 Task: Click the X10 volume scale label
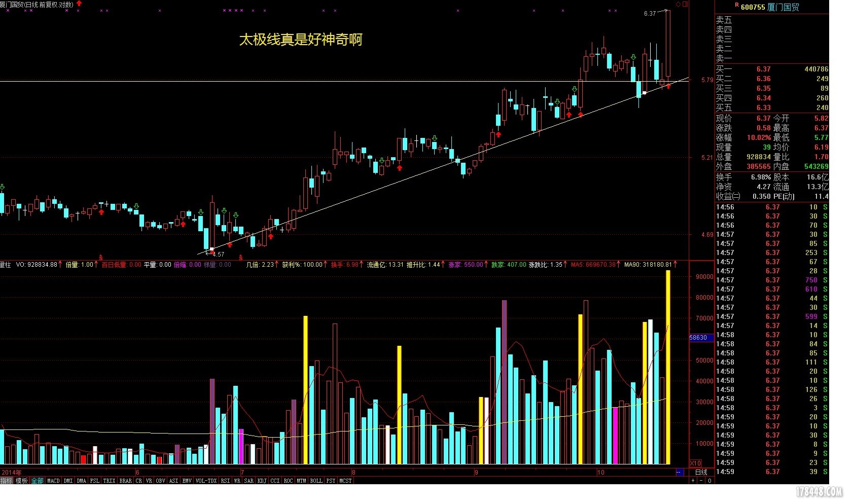(x=695, y=463)
